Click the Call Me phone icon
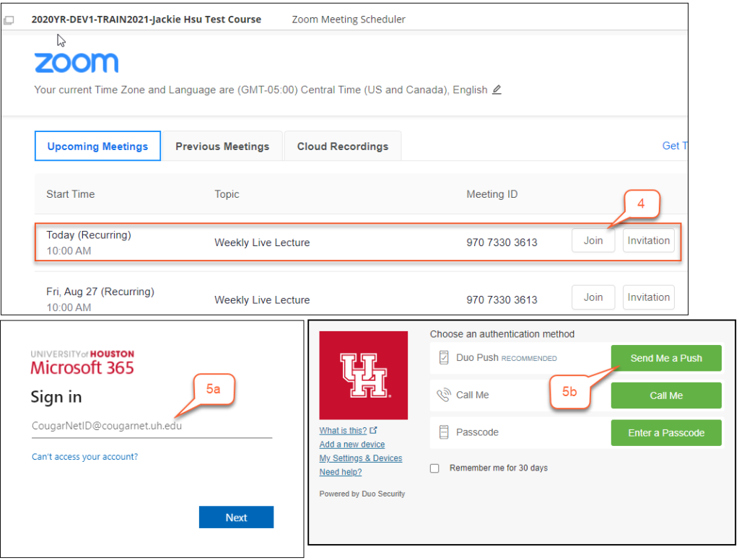 [444, 395]
